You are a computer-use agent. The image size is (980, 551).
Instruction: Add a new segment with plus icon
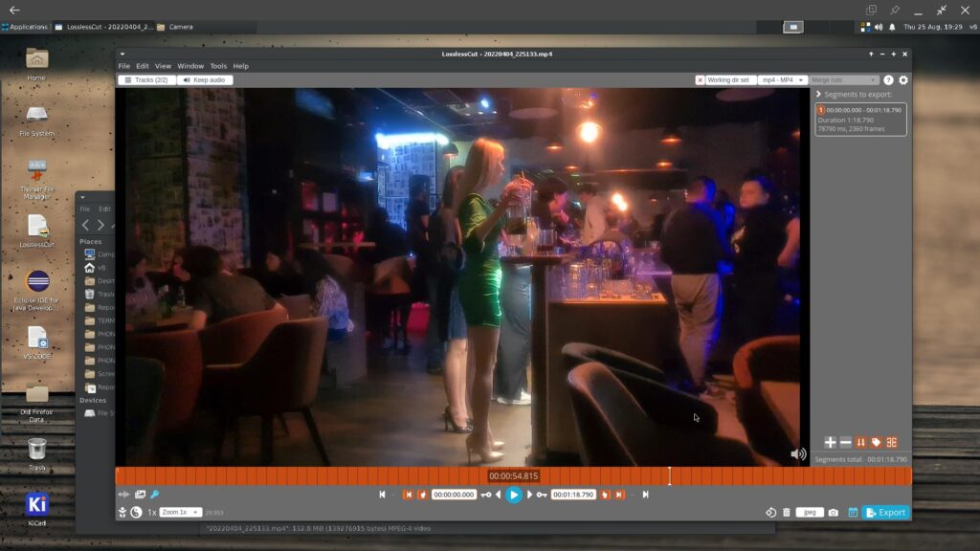point(830,442)
